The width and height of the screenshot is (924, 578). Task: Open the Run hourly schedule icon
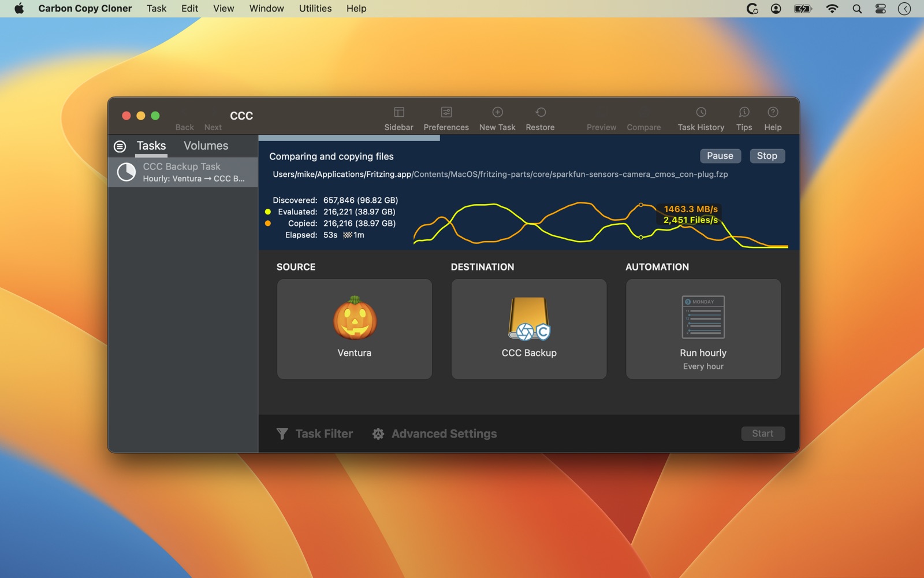pos(703,317)
